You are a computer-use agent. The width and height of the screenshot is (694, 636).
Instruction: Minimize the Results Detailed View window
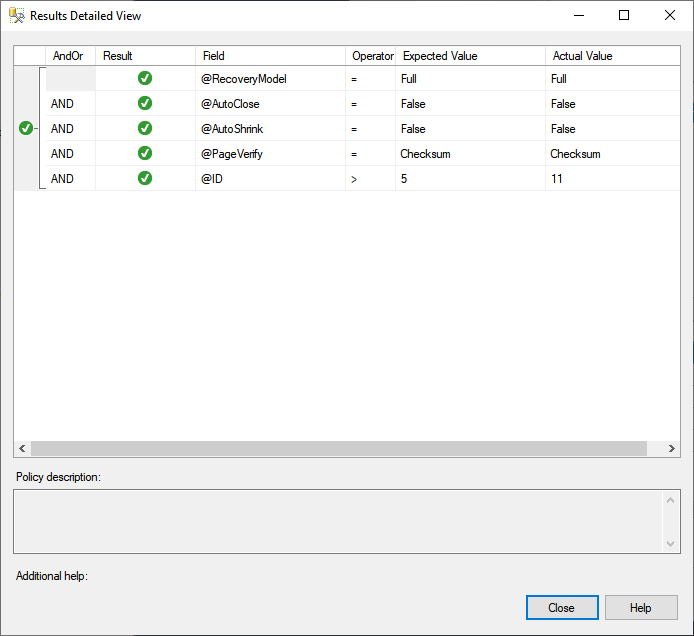(x=579, y=15)
